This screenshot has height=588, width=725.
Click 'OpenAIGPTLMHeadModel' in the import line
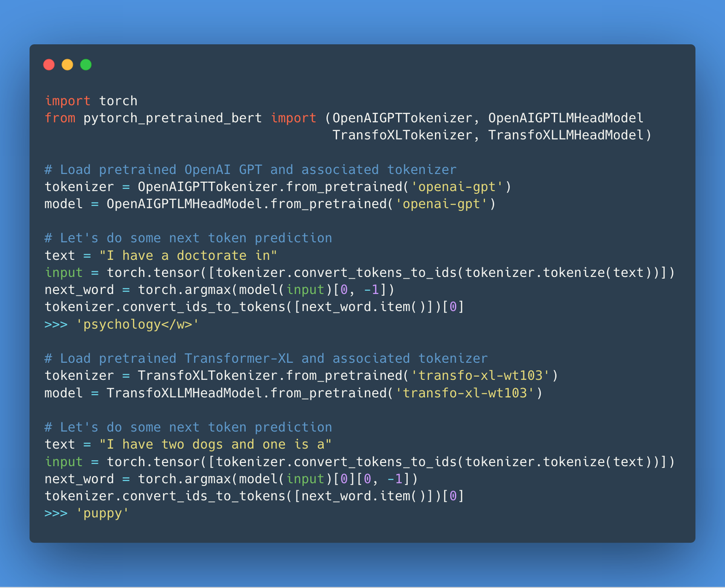click(566, 118)
